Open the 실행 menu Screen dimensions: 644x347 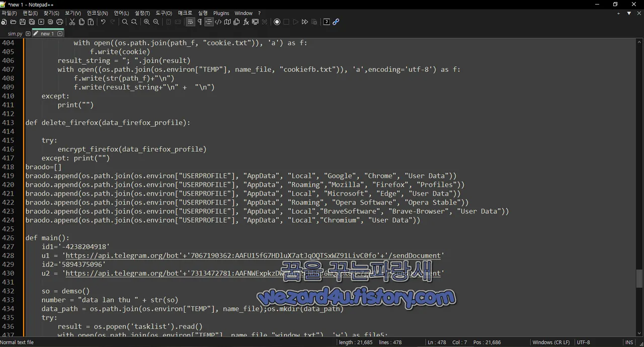tap(203, 13)
